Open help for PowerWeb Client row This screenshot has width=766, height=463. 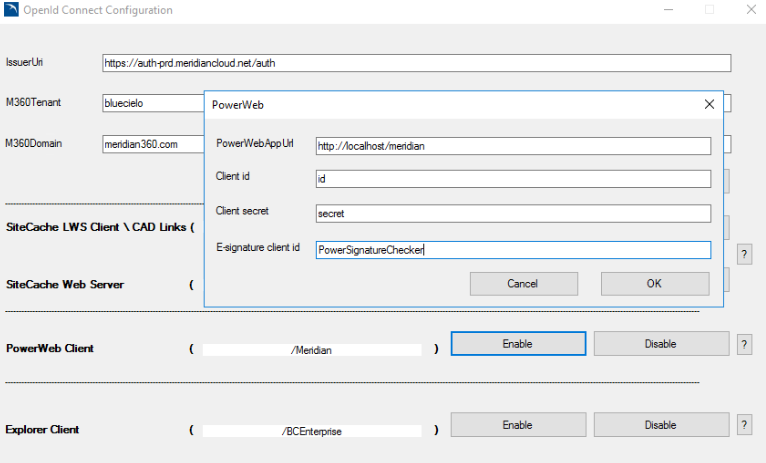point(744,344)
